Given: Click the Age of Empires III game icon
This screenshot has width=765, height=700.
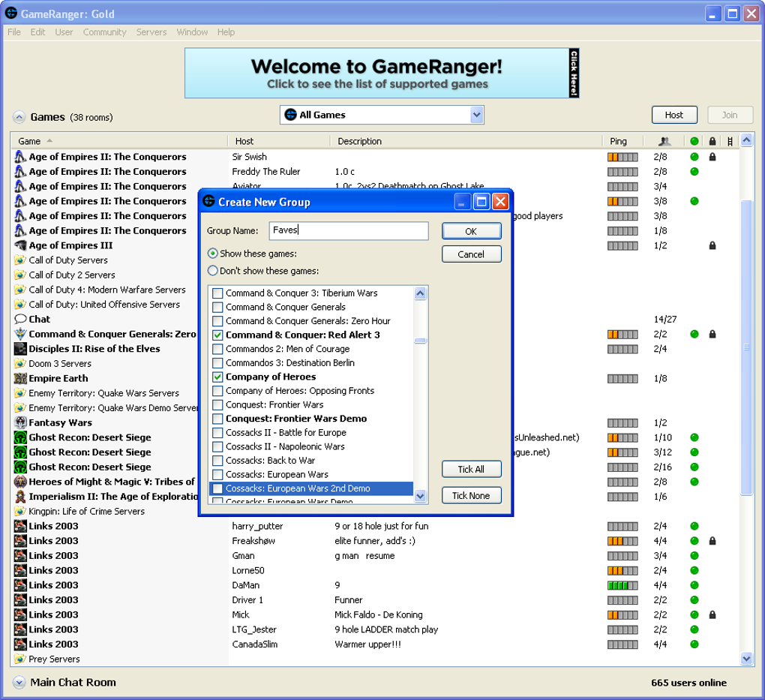Looking at the screenshot, I should [x=20, y=245].
